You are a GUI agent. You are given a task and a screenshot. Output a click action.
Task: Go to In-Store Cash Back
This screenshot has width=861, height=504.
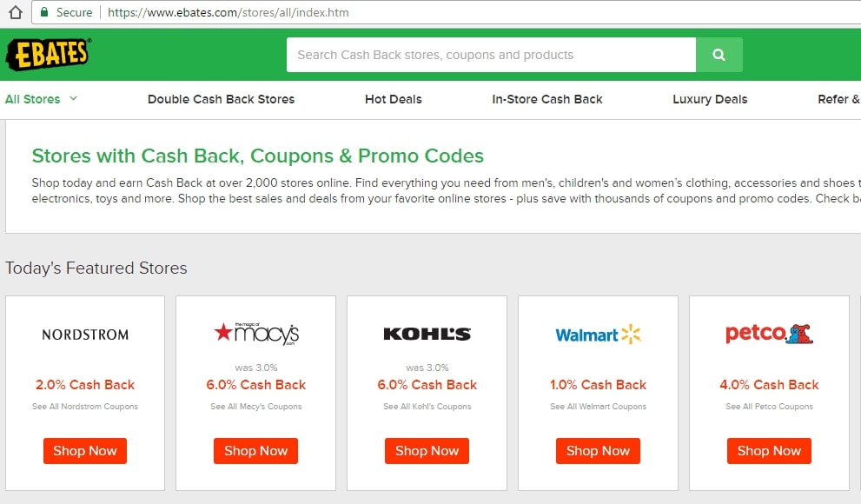coord(547,99)
